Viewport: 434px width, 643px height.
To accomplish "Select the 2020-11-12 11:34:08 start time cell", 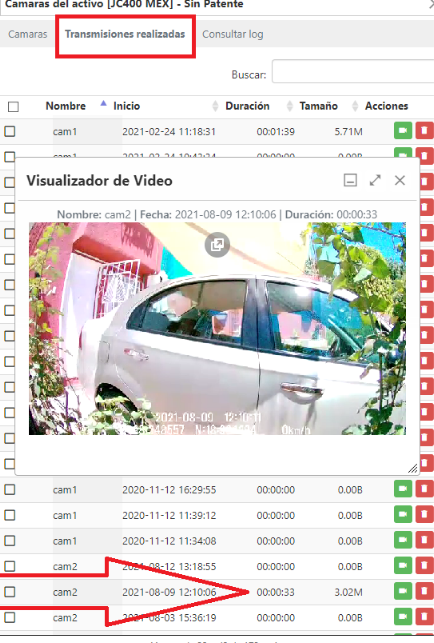I will pos(169,541).
